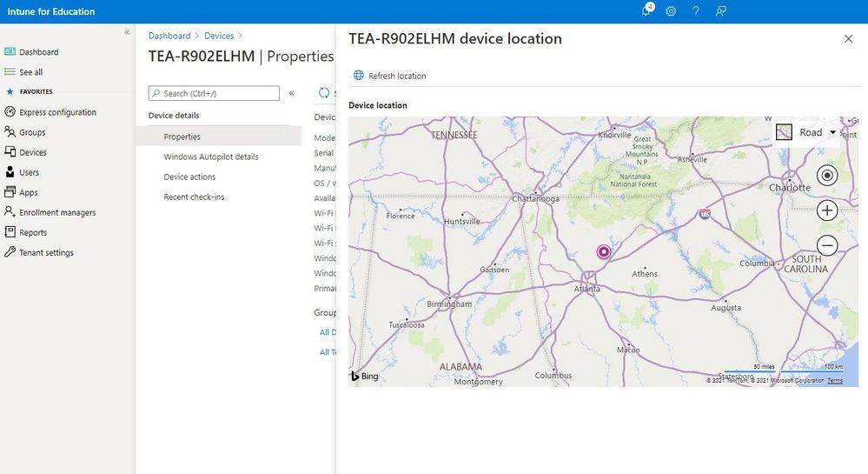Open the map Terms link
This screenshot has width=868, height=474.
[835, 380]
